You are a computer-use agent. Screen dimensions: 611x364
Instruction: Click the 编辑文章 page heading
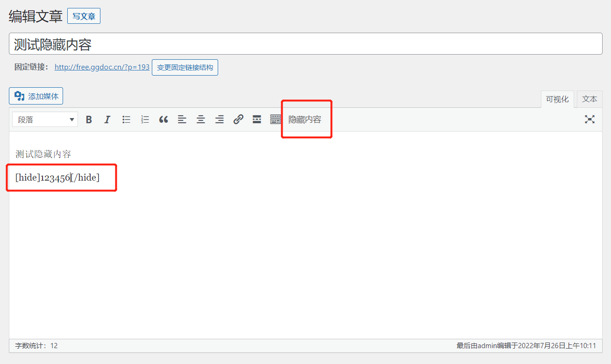tap(36, 16)
